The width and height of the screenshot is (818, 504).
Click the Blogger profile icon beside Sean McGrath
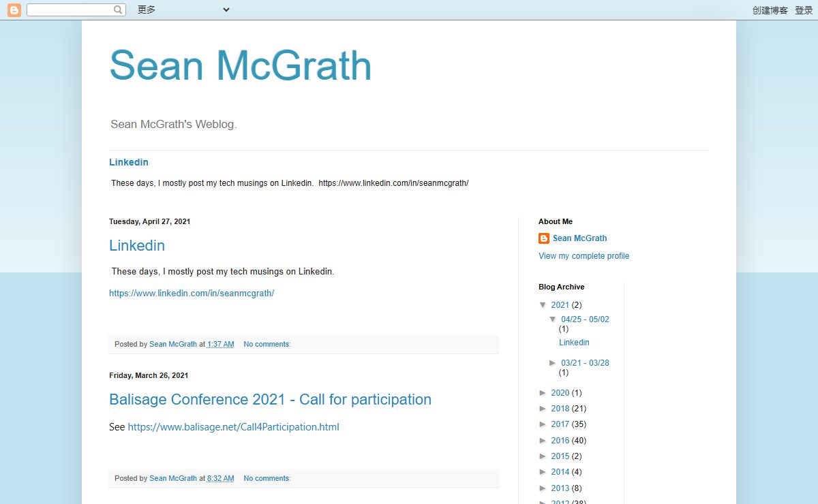pos(544,238)
